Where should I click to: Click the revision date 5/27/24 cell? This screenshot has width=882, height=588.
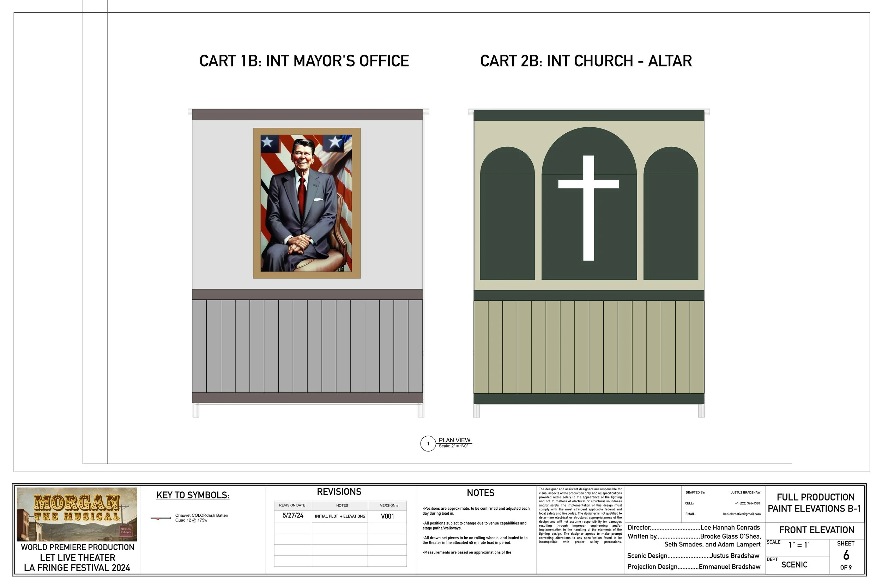point(292,516)
